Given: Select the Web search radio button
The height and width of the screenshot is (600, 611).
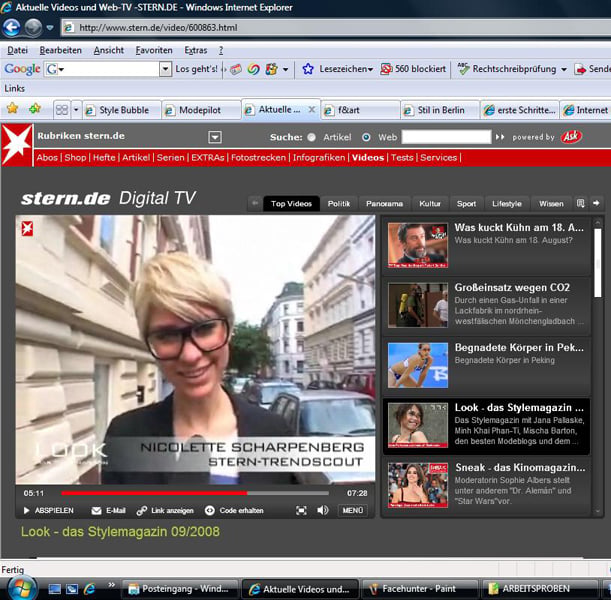Looking at the screenshot, I should 366,137.
